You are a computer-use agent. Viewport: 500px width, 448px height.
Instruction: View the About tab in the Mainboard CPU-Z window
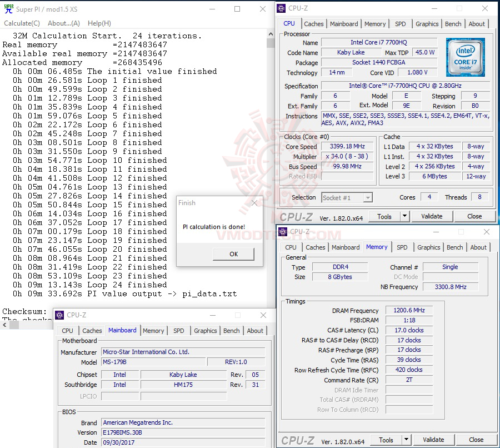click(255, 331)
